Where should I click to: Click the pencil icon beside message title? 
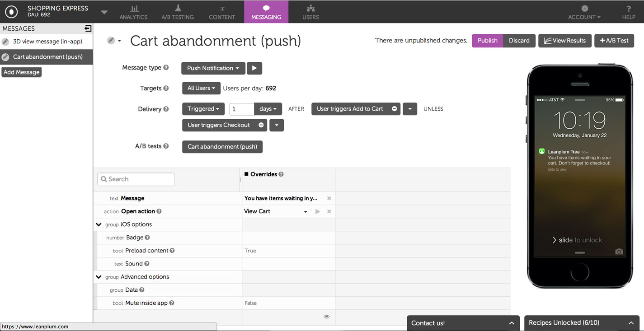111,41
